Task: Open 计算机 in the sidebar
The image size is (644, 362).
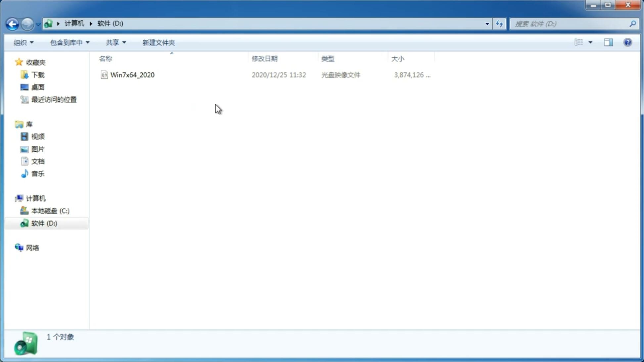Action: coord(35,198)
